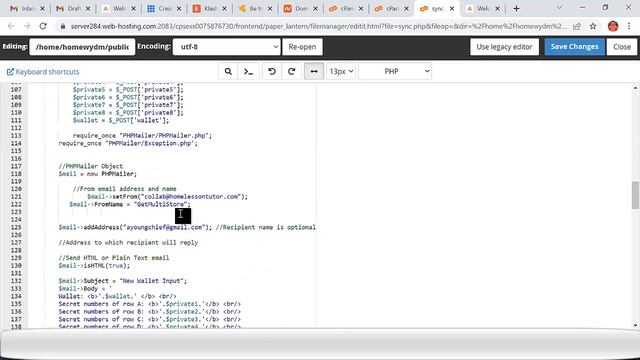The width and height of the screenshot is (640, 360).
Task: Open Keyboard shortcuts link
Action: click(43, 72)
